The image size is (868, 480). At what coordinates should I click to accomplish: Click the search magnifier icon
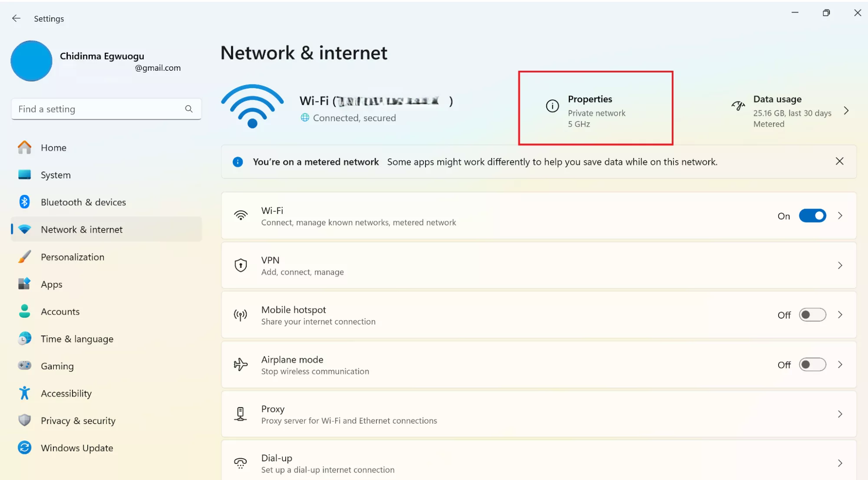[x=188, y=109]
